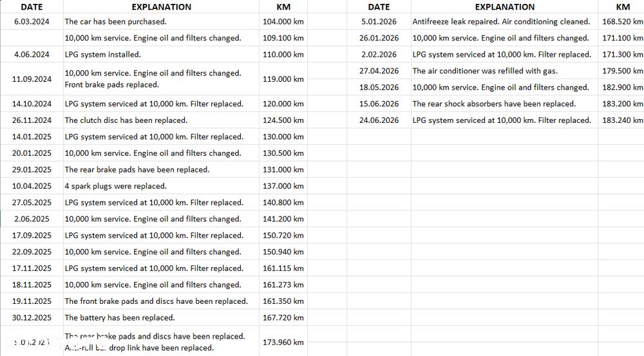Viewport: 644px width, 356px height.
Task: Click the antifreeze leak repaired cell
Action: [x=504, y=21]
